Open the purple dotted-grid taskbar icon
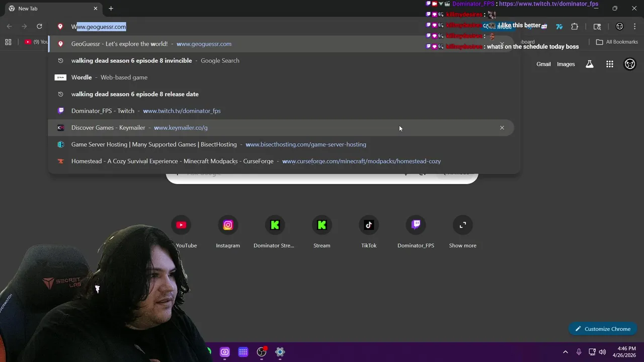This screenshot has height=362, width=644. tap(243, 352)
